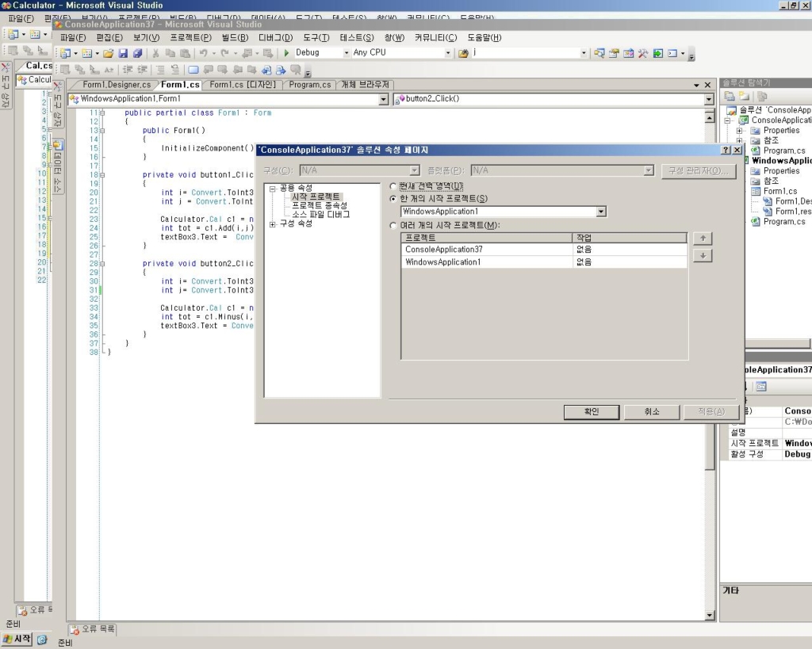Viewport: 812px width, 649px height.
Task: Open the Any CPU platform dropdown
Action: coord(448,53)
